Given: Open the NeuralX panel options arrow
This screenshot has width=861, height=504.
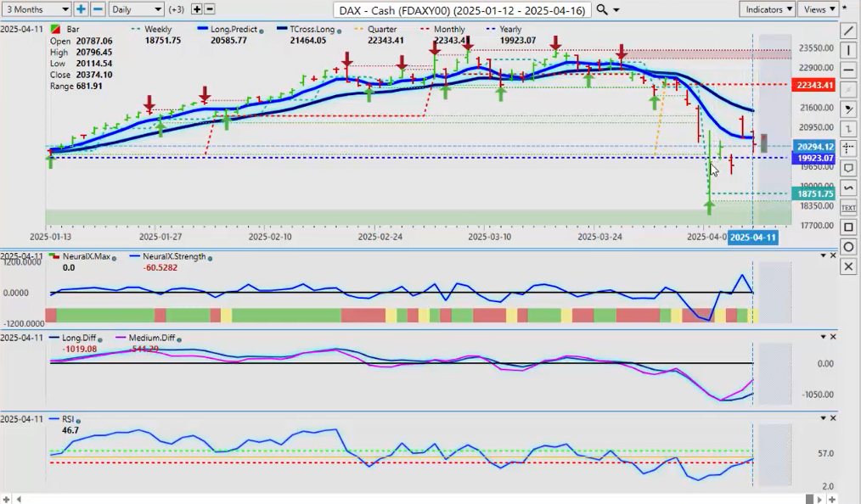Looking at the screenshot, I should (x=823, y=255).
